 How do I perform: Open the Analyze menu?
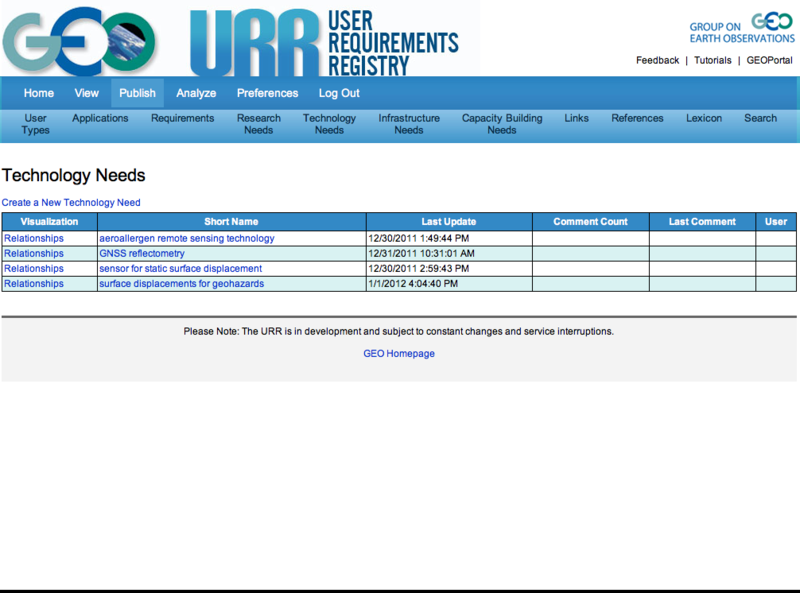coord(196,93)
